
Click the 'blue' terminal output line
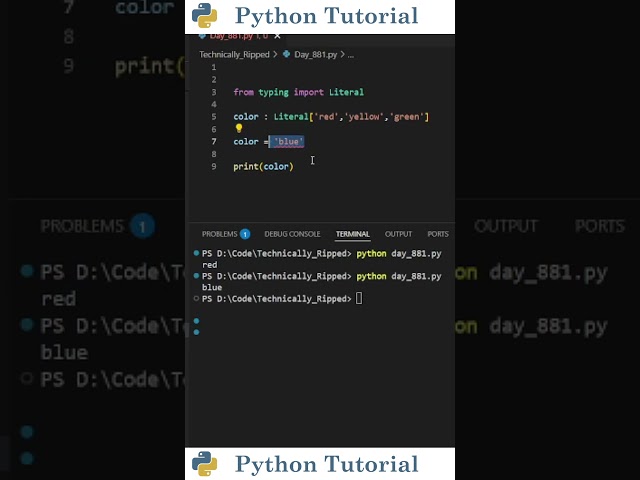pos(212,287)
